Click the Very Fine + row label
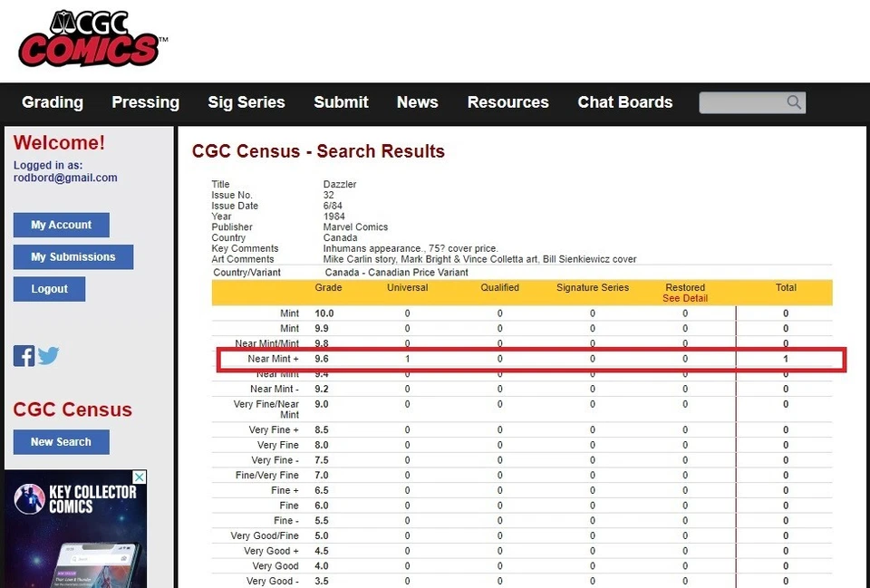This screenshot has height=588, width=870. (274, 430)
